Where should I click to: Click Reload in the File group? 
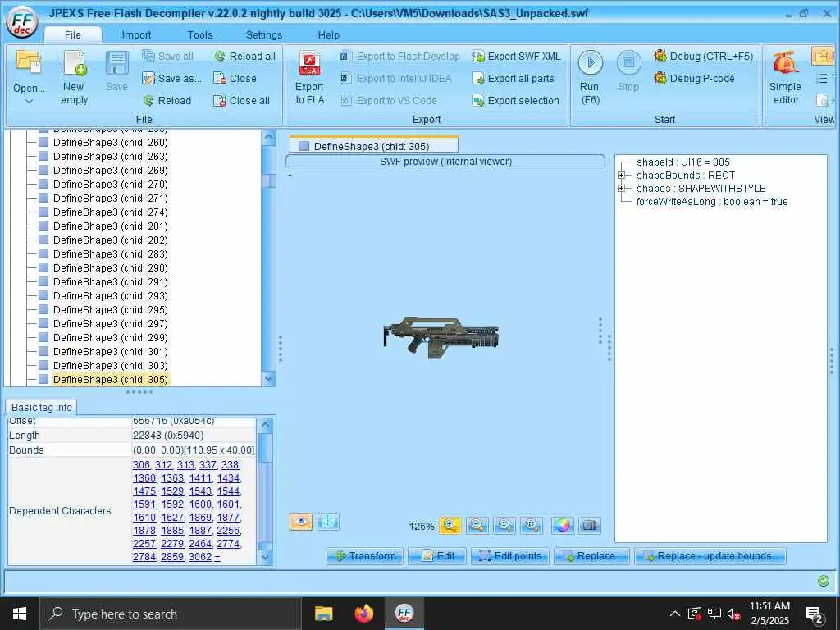(x=167, y=100)
